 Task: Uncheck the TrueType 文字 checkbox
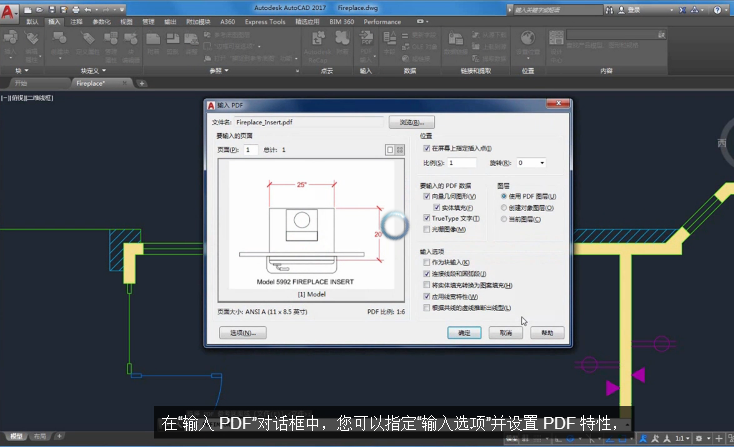point(427,218)
